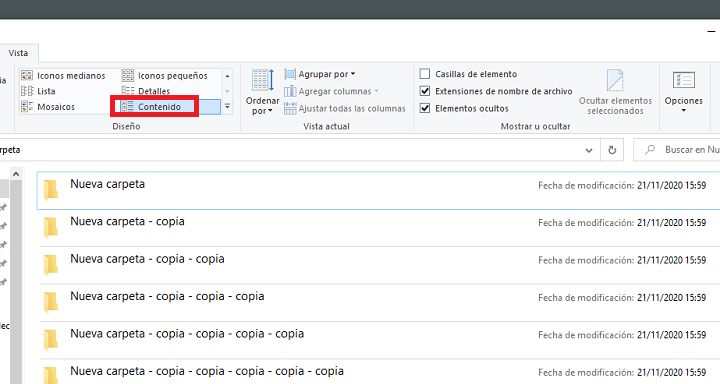Click Ordenar por icon

coord(263,80)
